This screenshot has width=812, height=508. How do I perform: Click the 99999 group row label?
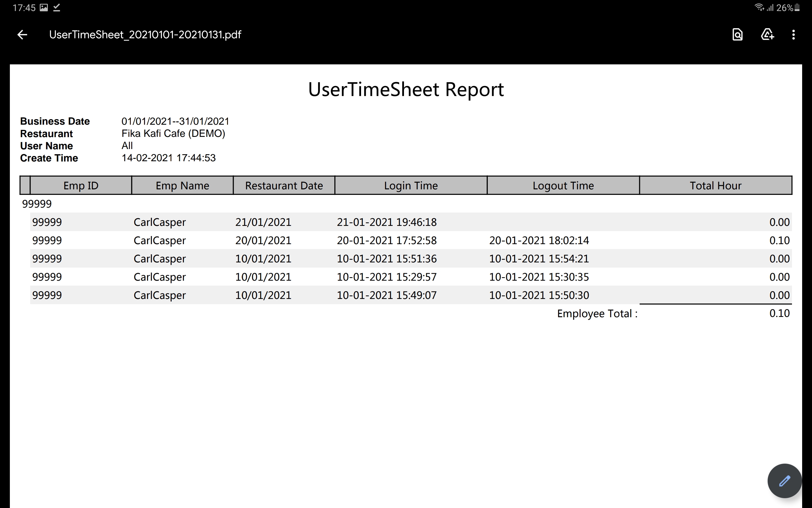pos(37,204)
